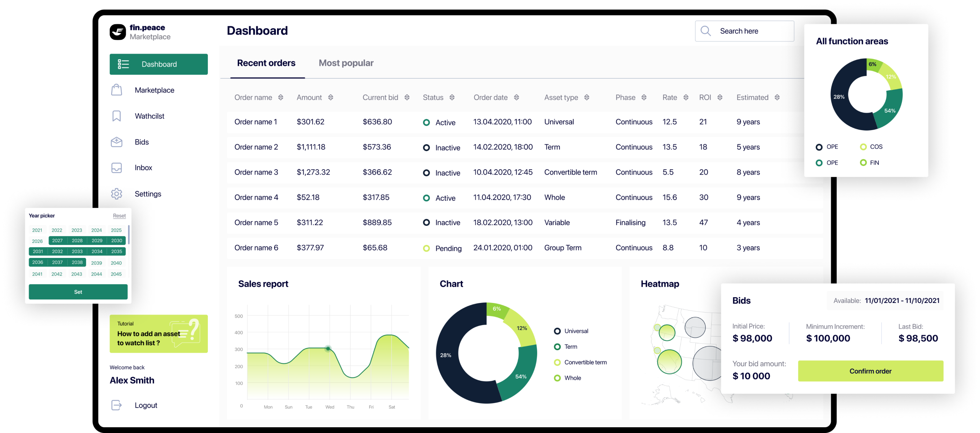Image resolution: width=980 pixels, height=433 pixels.
Task: Open the Watchlist bookmark icon
Action: pos(116,116)
